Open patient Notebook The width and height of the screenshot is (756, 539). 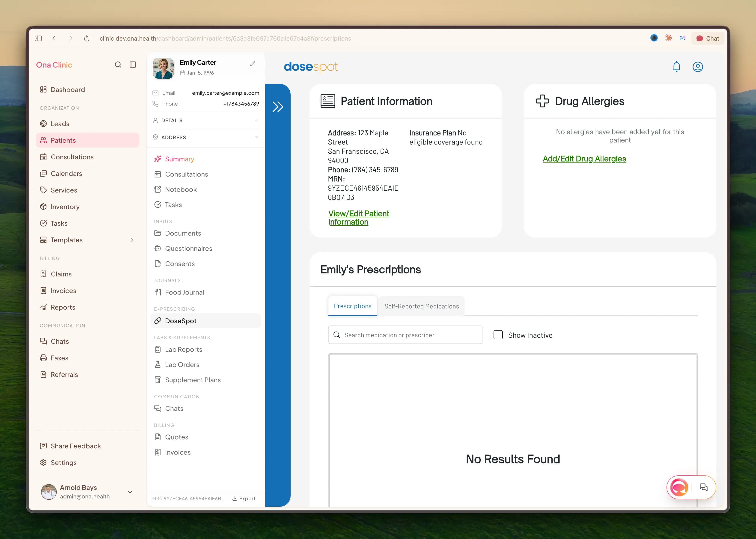point(205,190)
